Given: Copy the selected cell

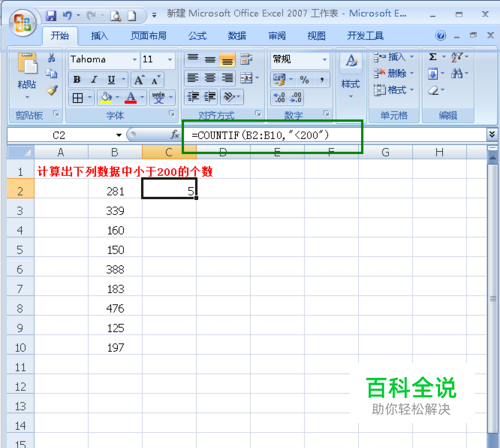Looking at the screenshot, I should (x=51, y=73).
